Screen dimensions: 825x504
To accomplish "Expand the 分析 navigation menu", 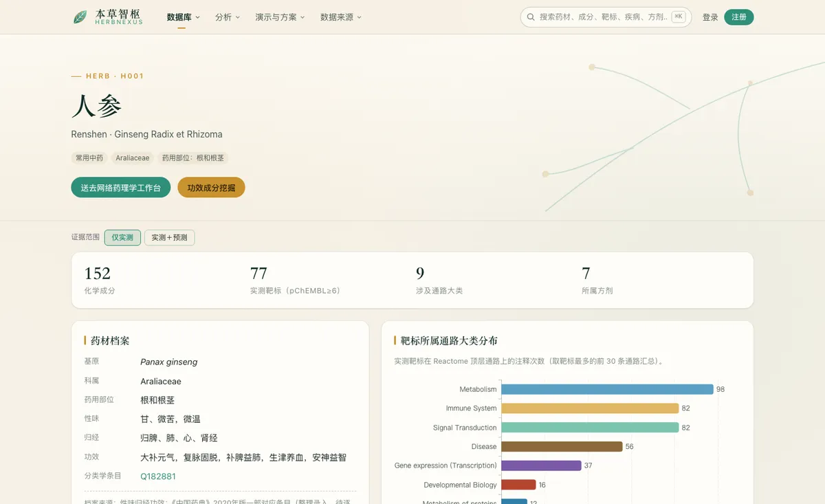I will pyautogui.click(x=228, y=17).
